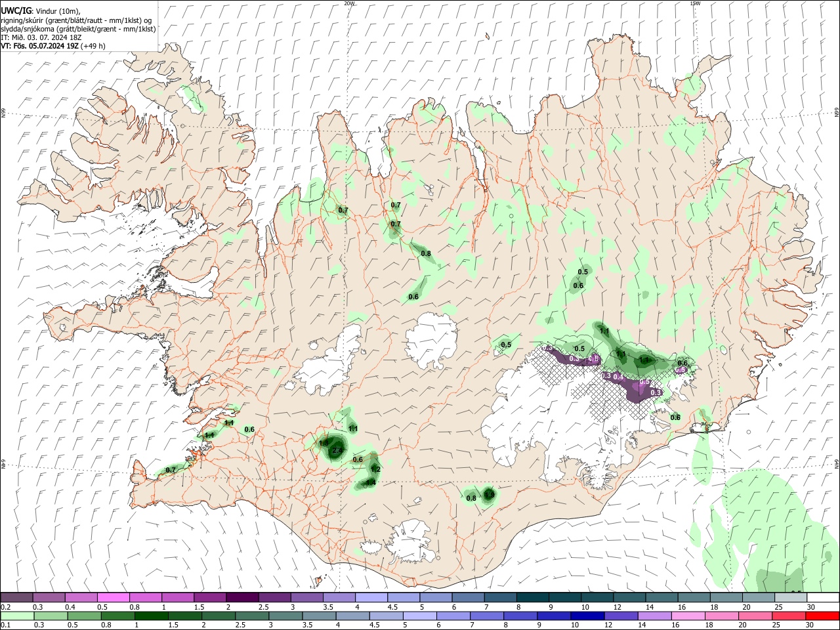Click the 'UWC/IG: Vindur (10m)' title text
The width and height of the screenshot is (840, 630).
(40, 10)
